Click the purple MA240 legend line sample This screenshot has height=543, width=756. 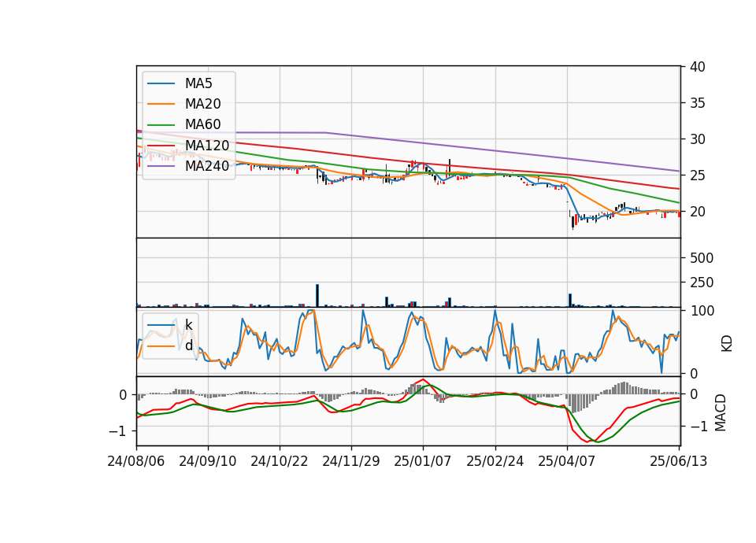point(161,166)
